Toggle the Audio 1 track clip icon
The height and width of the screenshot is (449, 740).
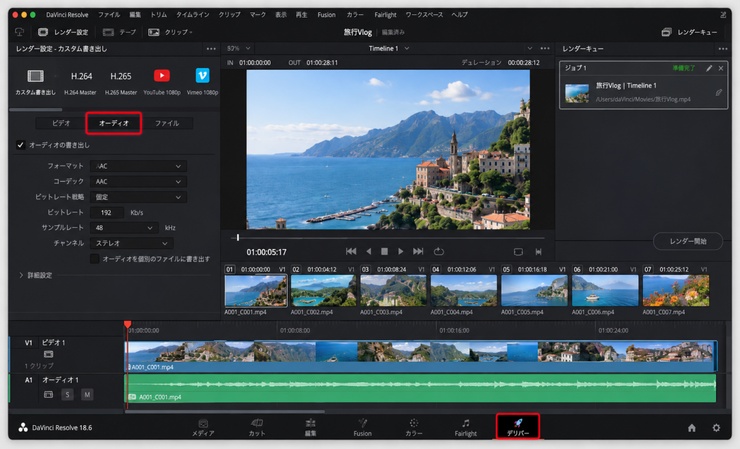click(48, 394)
